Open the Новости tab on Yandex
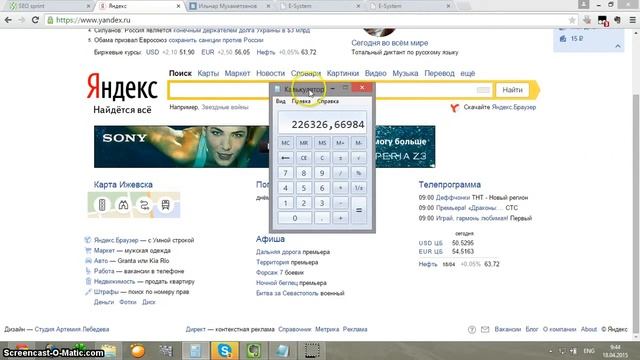The height and width of the screenshot is (360, 640). tap(271, 73)
